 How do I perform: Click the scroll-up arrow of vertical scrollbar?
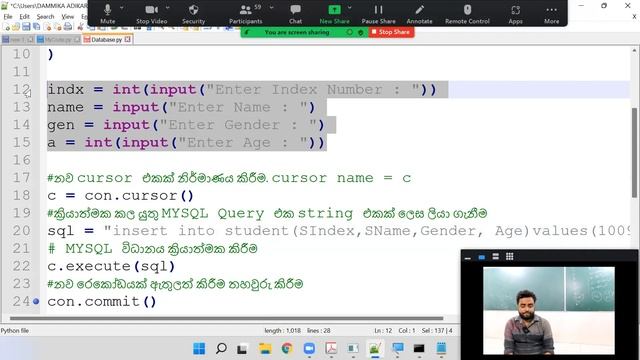point(635,51)
